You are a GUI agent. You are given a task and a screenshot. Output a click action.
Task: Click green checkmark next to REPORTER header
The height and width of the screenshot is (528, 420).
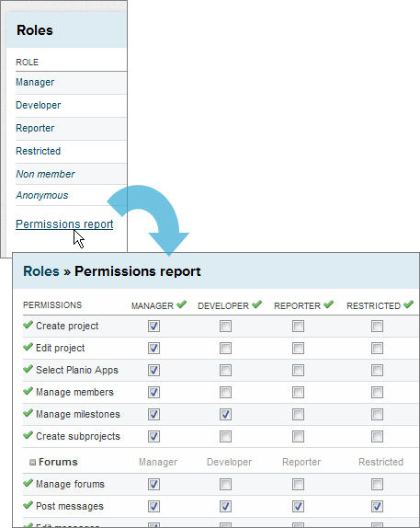click(328, 304)
